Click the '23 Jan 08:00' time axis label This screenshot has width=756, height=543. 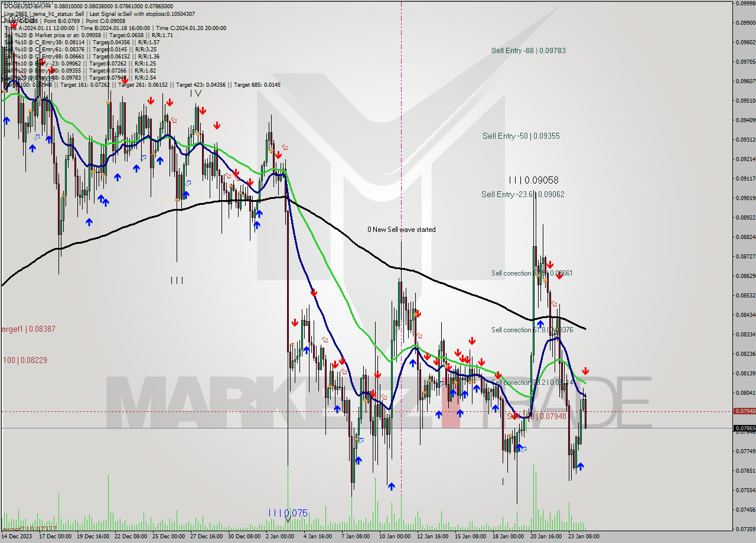point(584,537)
